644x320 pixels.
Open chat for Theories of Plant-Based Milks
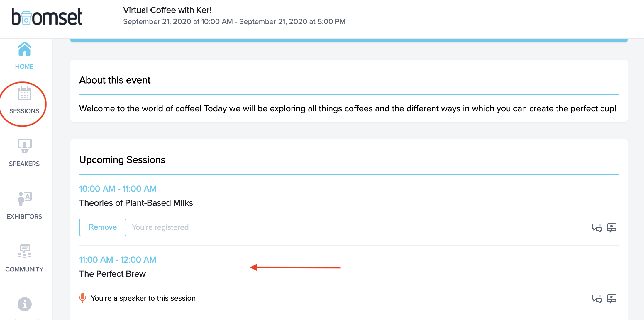pyautogui.click(x=597, y=228)
